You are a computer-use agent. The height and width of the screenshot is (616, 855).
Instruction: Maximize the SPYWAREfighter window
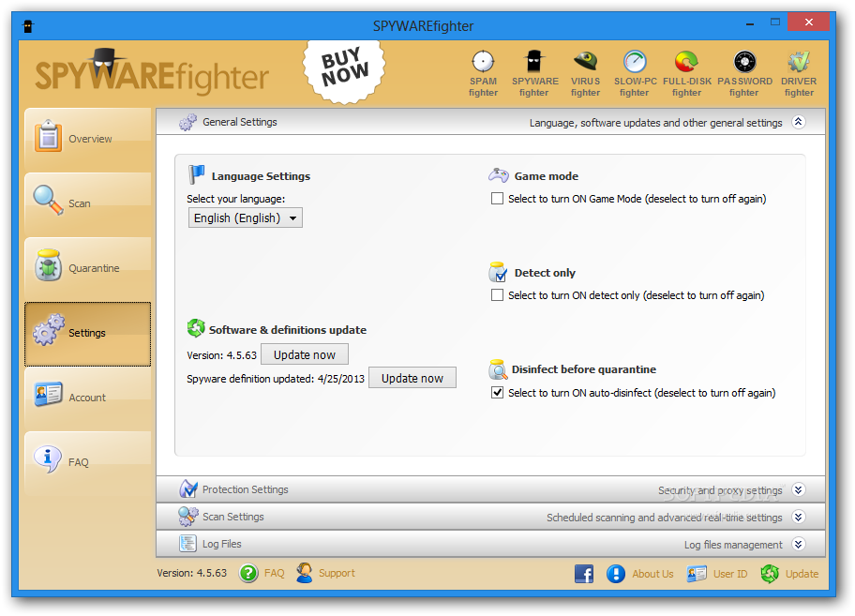(x=775, y=23)
